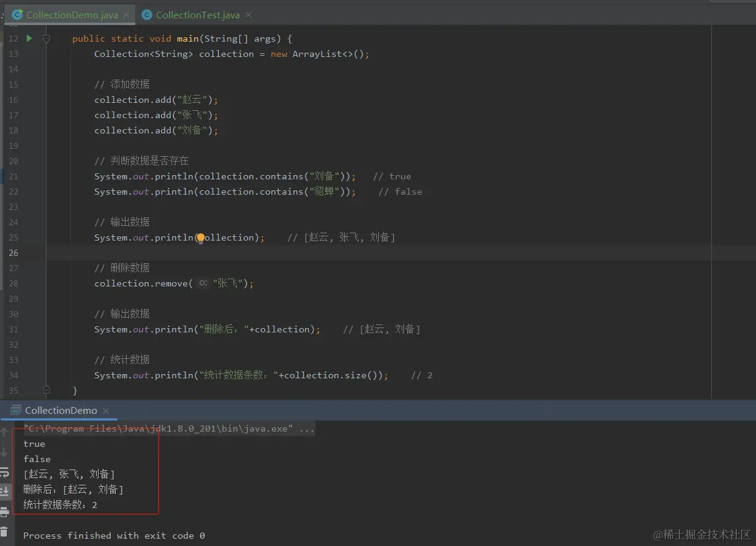Collapse main method fold marker at line 12
The height and width of the screenshot is (546, 756).
coord(47,39)
